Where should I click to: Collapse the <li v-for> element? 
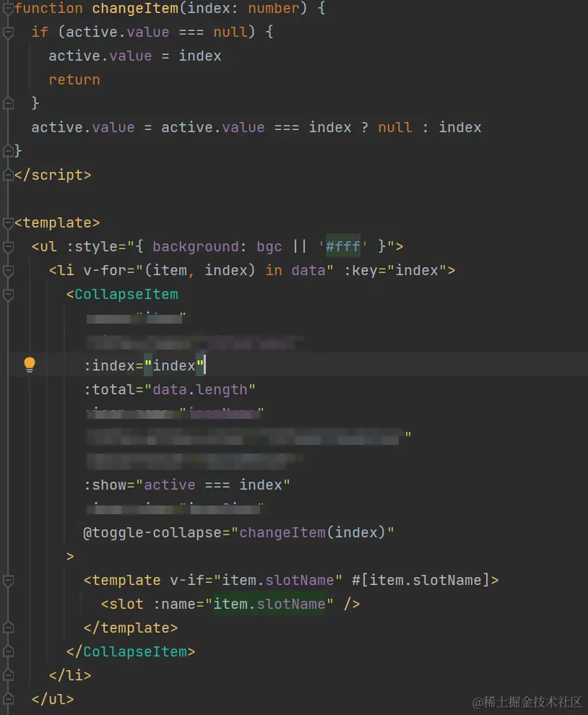point(8,271)
